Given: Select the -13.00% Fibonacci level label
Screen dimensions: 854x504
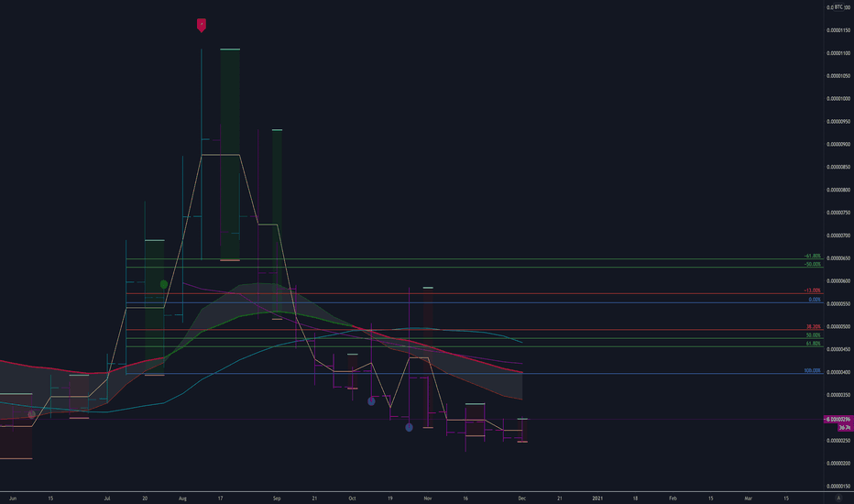Looking at the screenshot, I should (x=813, y=290).
